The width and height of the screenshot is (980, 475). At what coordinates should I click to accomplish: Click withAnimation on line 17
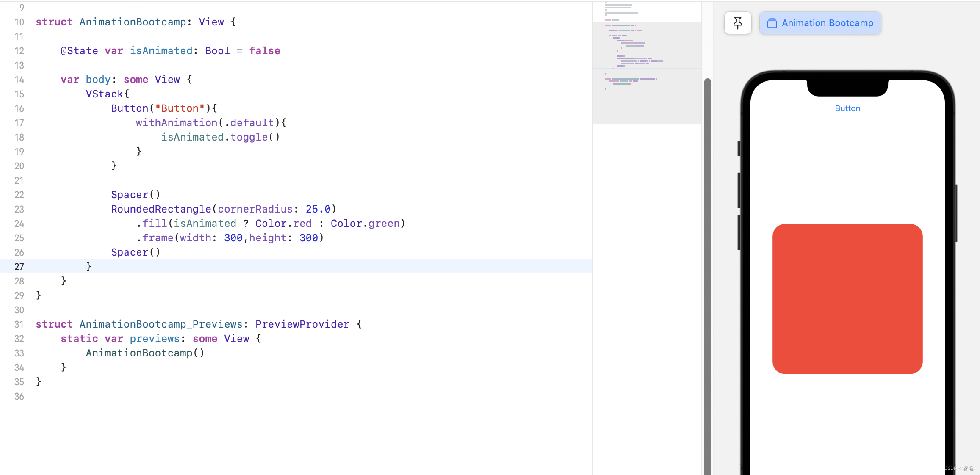tap(176, 123)
